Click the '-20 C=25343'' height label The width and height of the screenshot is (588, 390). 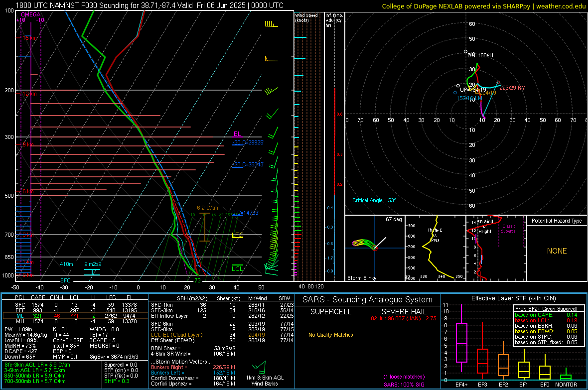[x=248, y=164]
